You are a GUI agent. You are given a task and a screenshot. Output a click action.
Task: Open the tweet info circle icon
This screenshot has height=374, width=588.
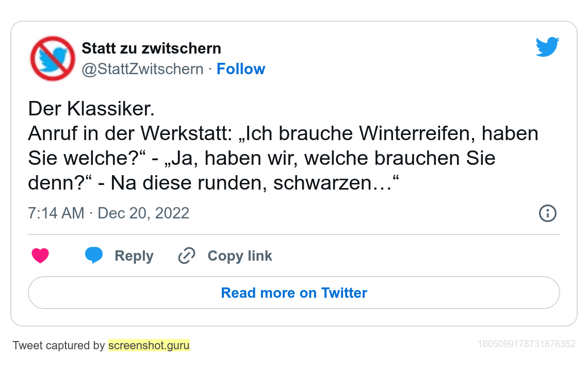(547, 213)
